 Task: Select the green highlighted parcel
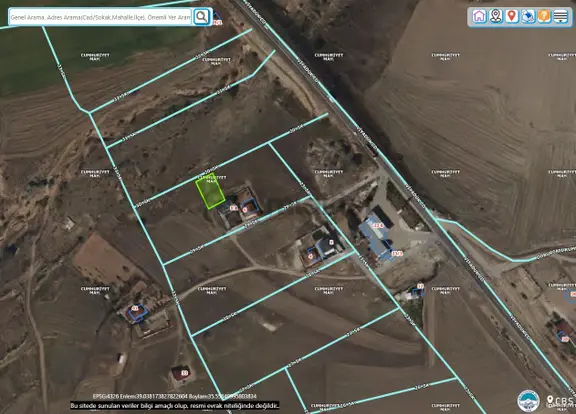click(210, 191)
